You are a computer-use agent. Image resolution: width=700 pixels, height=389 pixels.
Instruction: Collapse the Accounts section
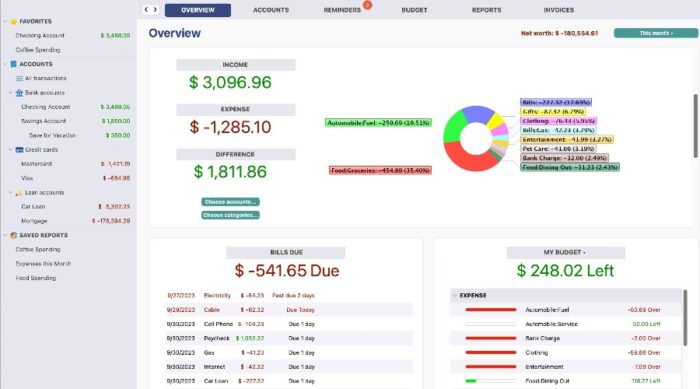5,64
